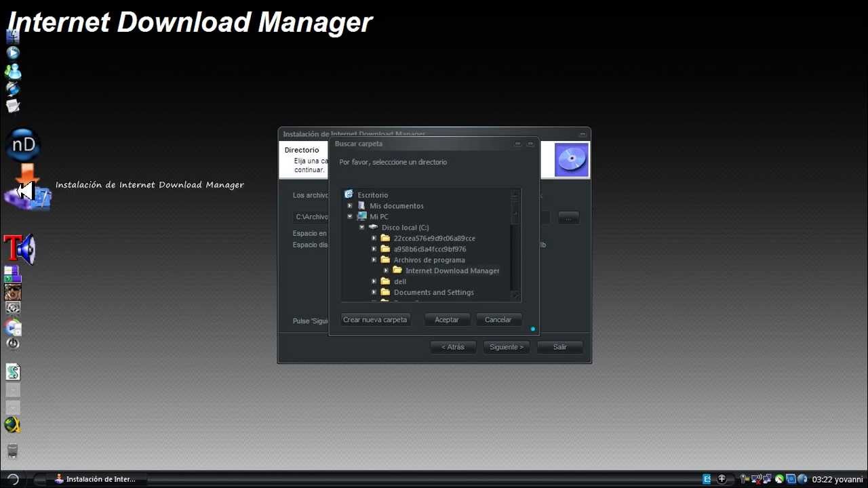Viewport: 868px width, 488px height.
Task: Toggle the Archivos de programa expander
Action: click(x=374, y=260)
